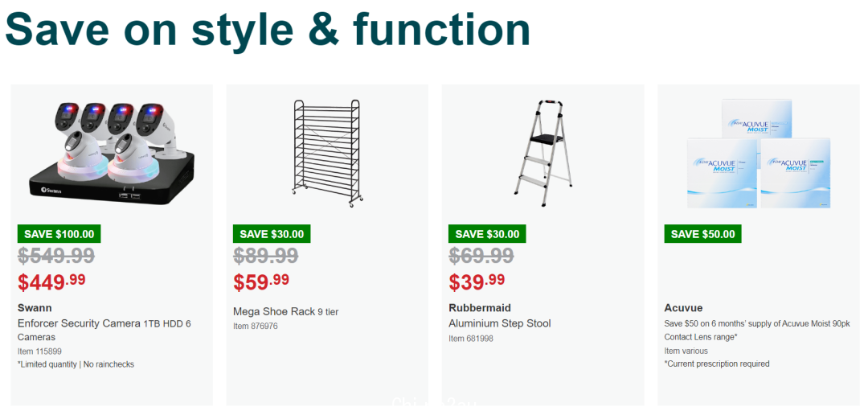
Task: Click the SAVE $100.00 badge
Action: (x=59, y=234)
